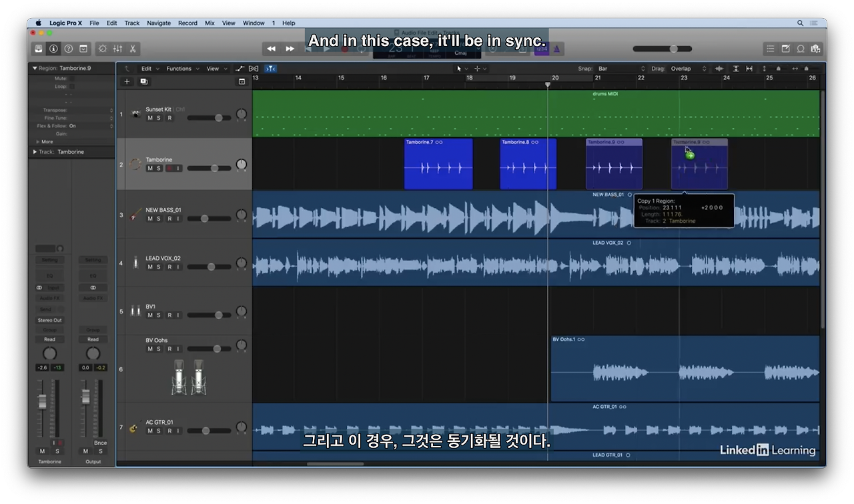The height and width of the screenshot is (504, 854).
Task: Mute the NEW BASS_01 track
Action: point(150,219)
